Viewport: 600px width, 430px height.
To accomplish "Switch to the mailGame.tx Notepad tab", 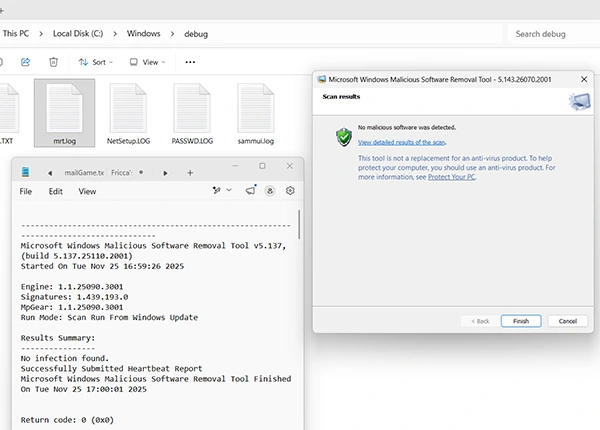I will [84, 173].
